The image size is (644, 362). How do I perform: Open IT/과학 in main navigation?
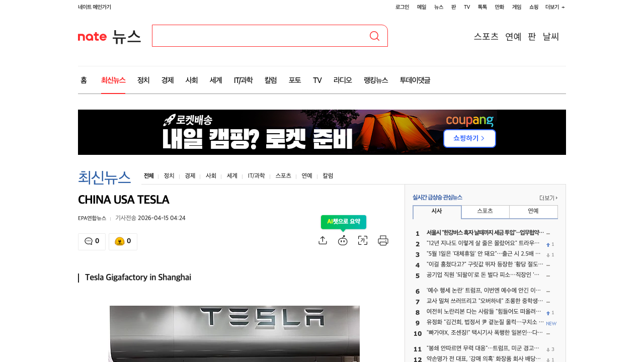(244, 80)
